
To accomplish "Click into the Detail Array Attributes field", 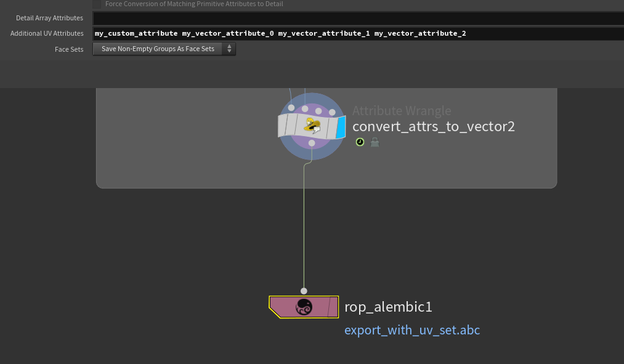I will pyautogui.click(x=357, y=18).
